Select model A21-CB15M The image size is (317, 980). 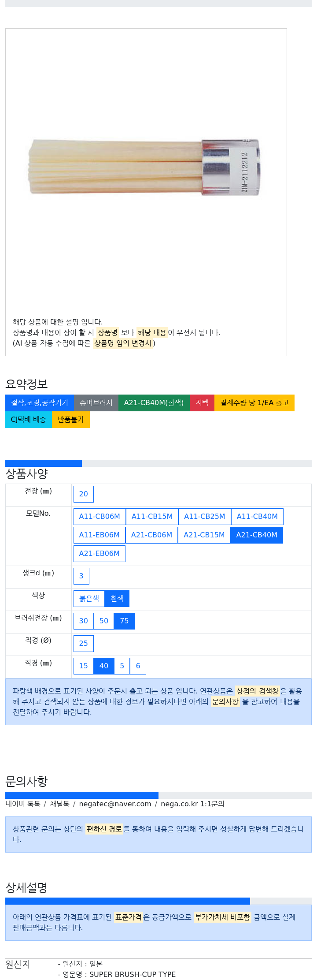tap(204, 535)
